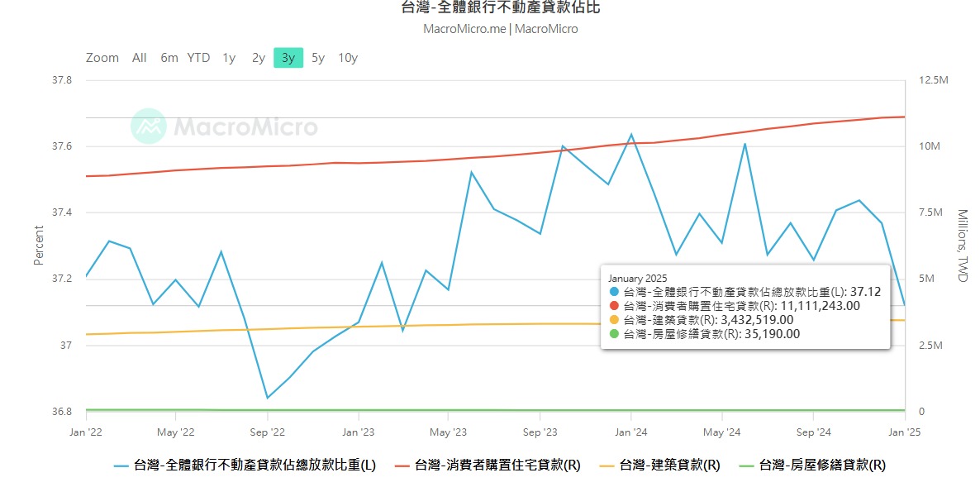Select the 2y zoom option
The image size is (980, 487).
point(259,58)
